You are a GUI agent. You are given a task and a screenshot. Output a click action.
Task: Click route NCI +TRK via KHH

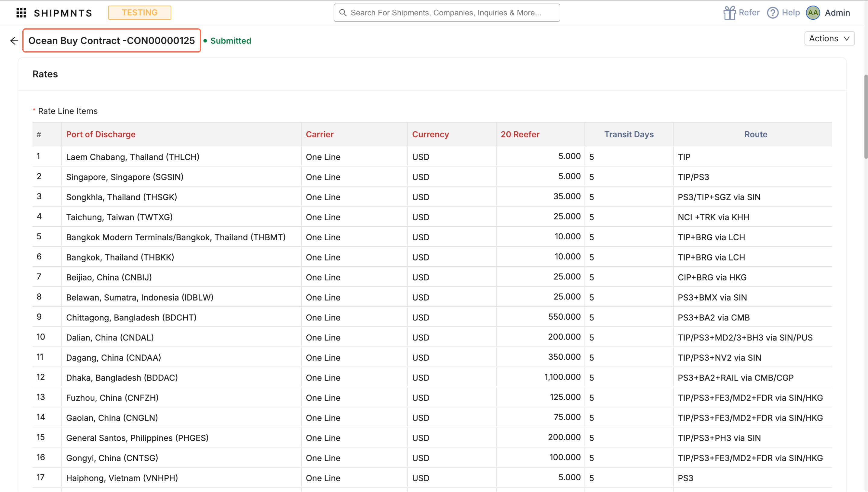coord(713,217)
